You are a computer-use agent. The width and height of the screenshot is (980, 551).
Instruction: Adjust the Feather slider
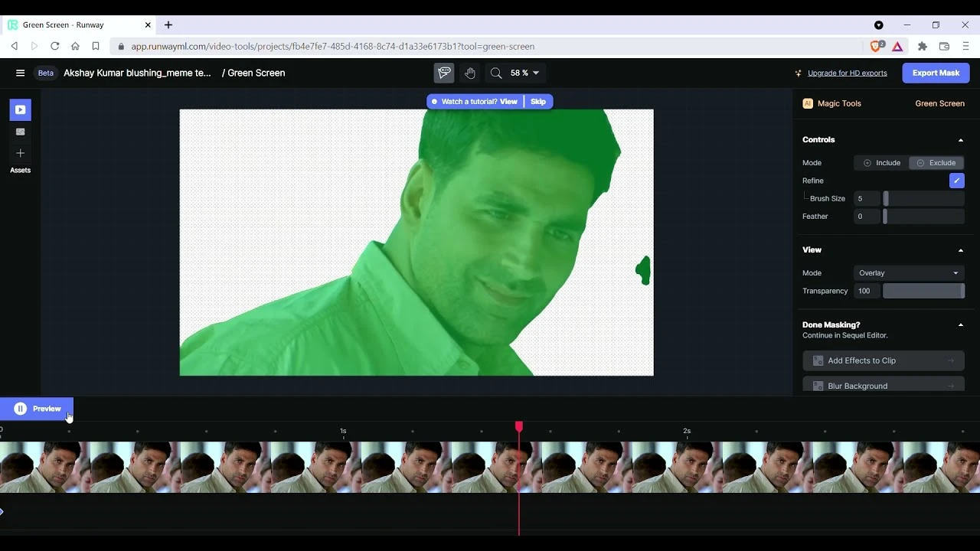pyautogui.click(x=923, y=217)
